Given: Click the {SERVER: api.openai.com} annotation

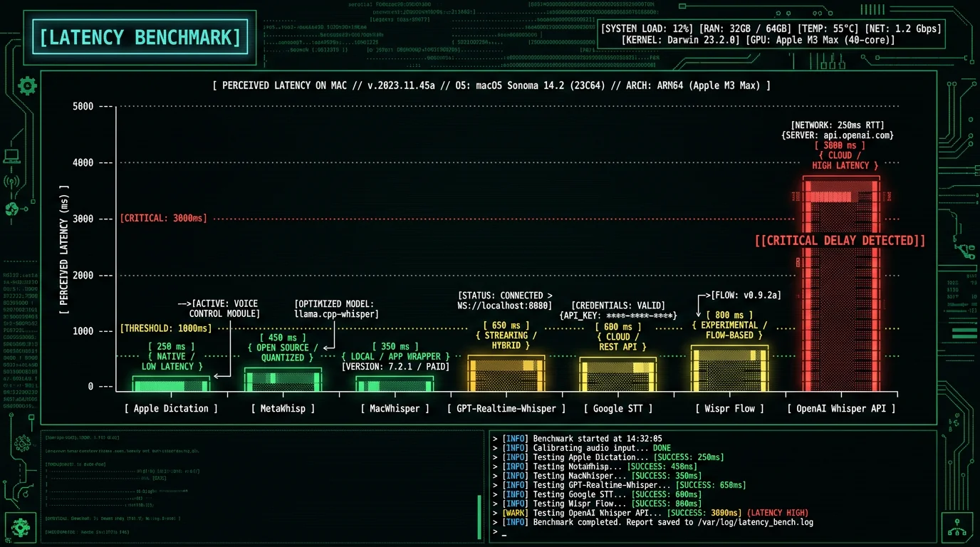Looking at the screenshot, I should (838, 135).
